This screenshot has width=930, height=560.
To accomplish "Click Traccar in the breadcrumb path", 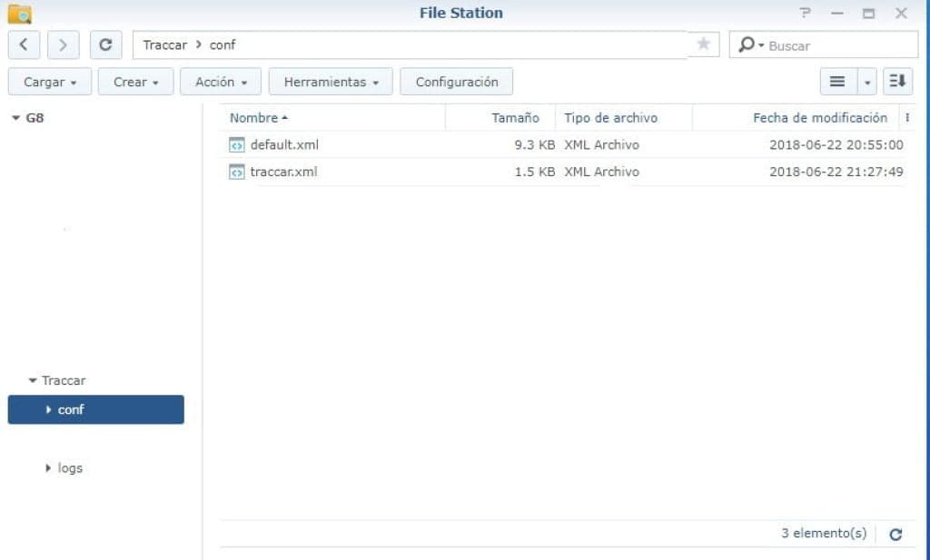I will 165,45.
